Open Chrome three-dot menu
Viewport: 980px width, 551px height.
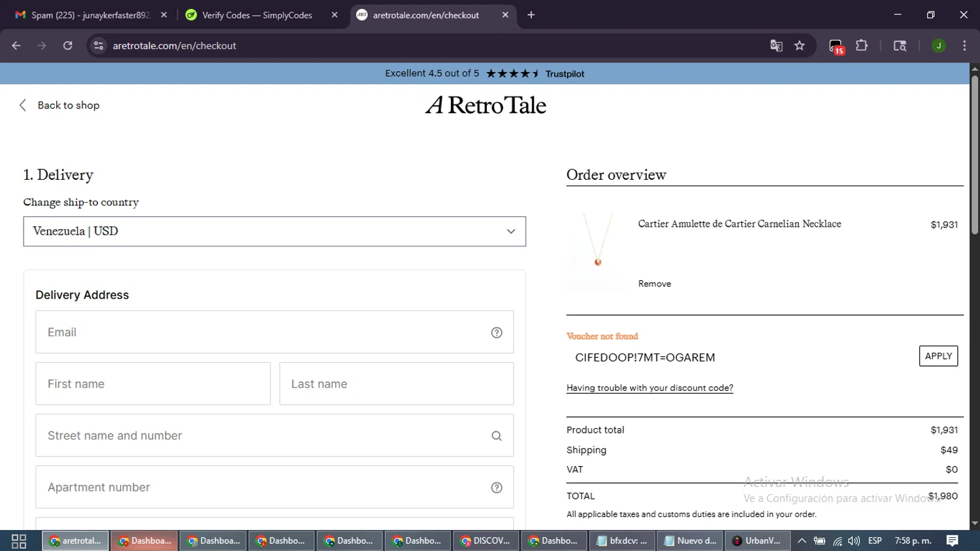pyautogui.click(x=964, y=46)
